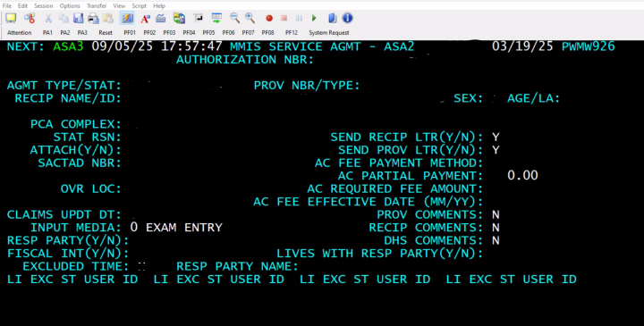Open the Transfer menu

tap(97, 5)
